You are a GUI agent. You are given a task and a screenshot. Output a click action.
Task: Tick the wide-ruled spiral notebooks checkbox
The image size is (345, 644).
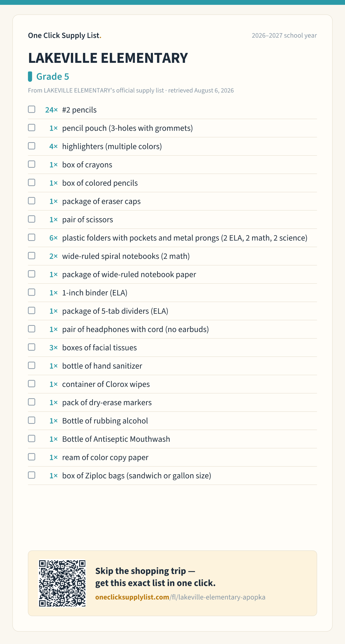point(32,256)
